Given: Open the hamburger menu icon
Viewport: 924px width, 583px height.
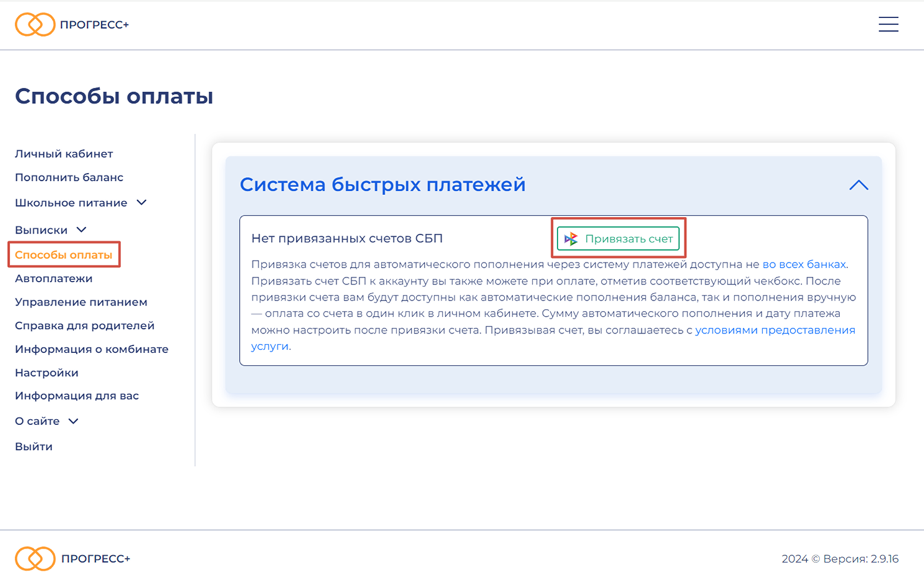Looking at the screenshot, I should (888, 24).
